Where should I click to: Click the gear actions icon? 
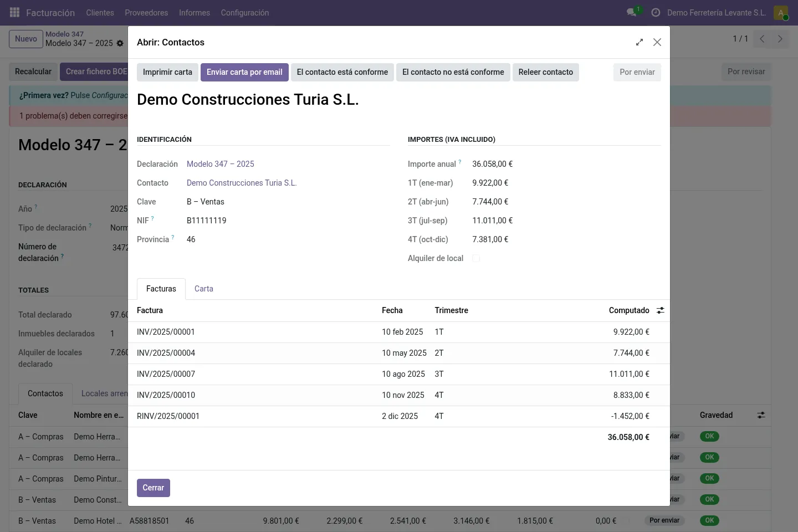120,43
